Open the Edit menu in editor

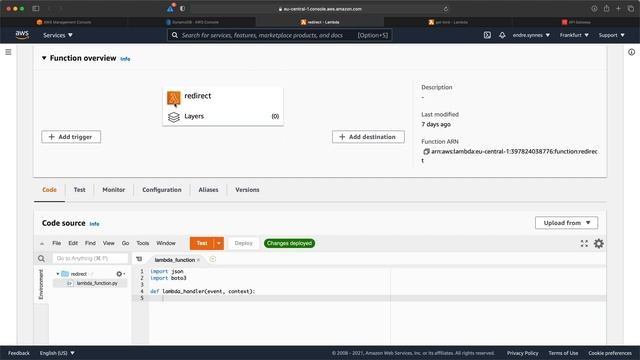coord(73,243)
